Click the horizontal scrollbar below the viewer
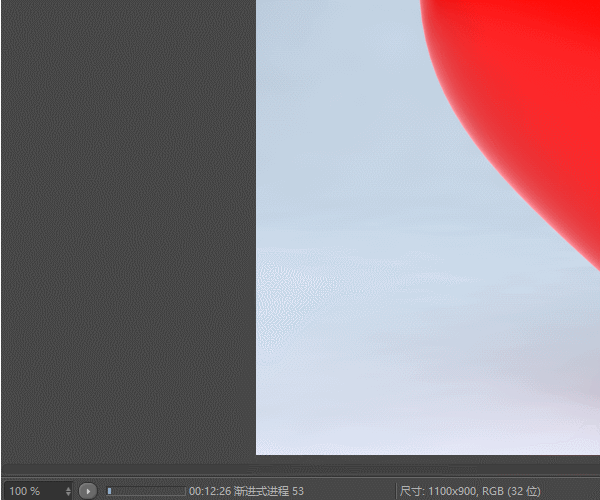 [301, 469]
